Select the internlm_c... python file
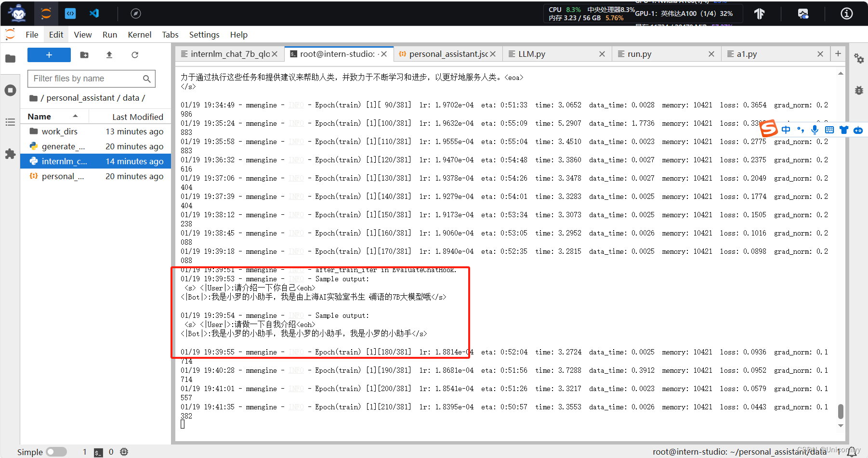This screenshot has width=868, height=458. click(x=95, y=161)
